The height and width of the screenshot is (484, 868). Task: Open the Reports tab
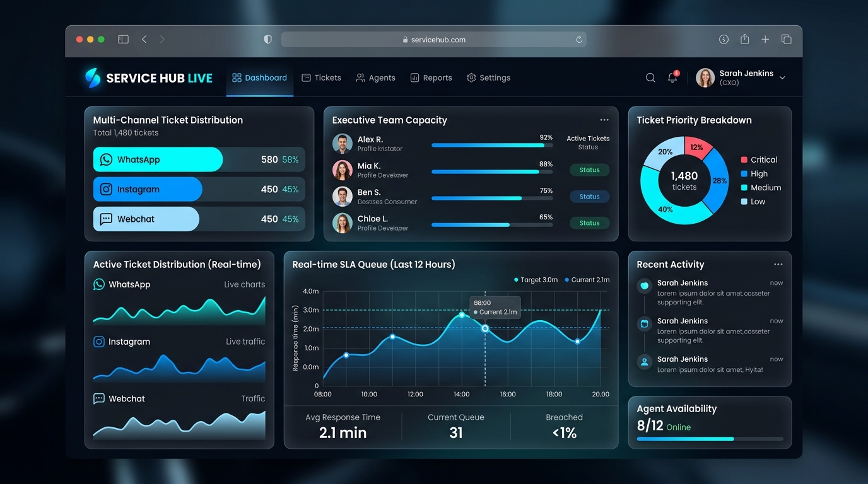(431, 78)
